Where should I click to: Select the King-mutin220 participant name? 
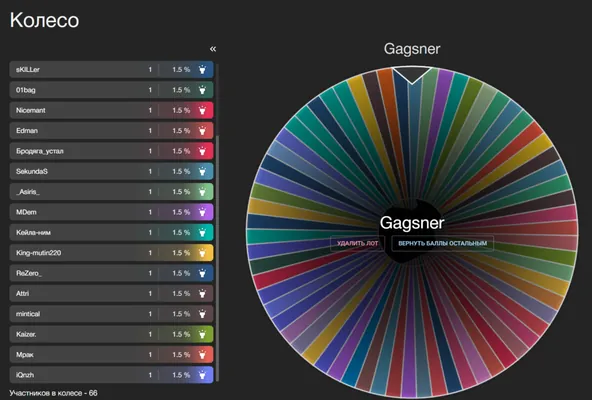(x=39, y=253)
